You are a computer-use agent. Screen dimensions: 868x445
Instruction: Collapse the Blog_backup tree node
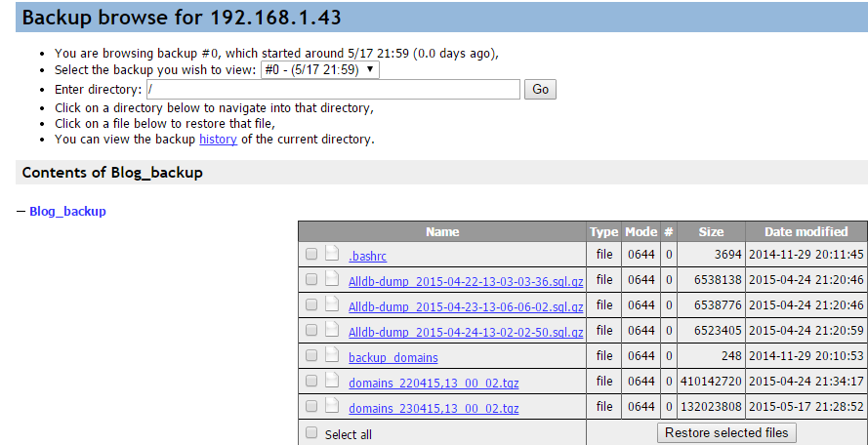pyautogui.click(x=21, y=212)
